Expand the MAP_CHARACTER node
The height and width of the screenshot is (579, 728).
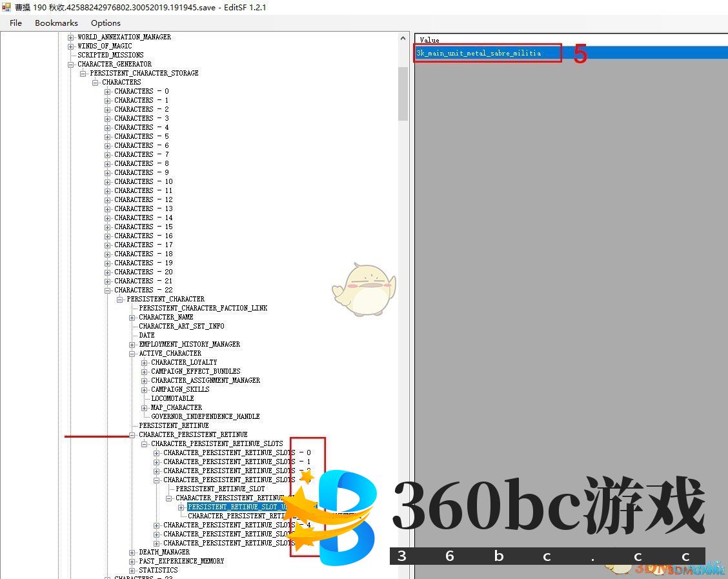pyautogui.click(x=145, y=408)
